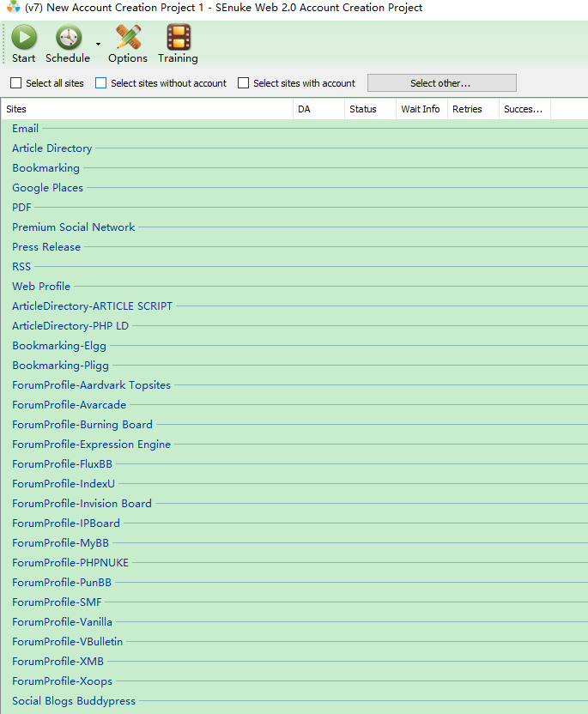Open the Schedule clock icon
Screen dimensions: 588x714
pos(69,38)
